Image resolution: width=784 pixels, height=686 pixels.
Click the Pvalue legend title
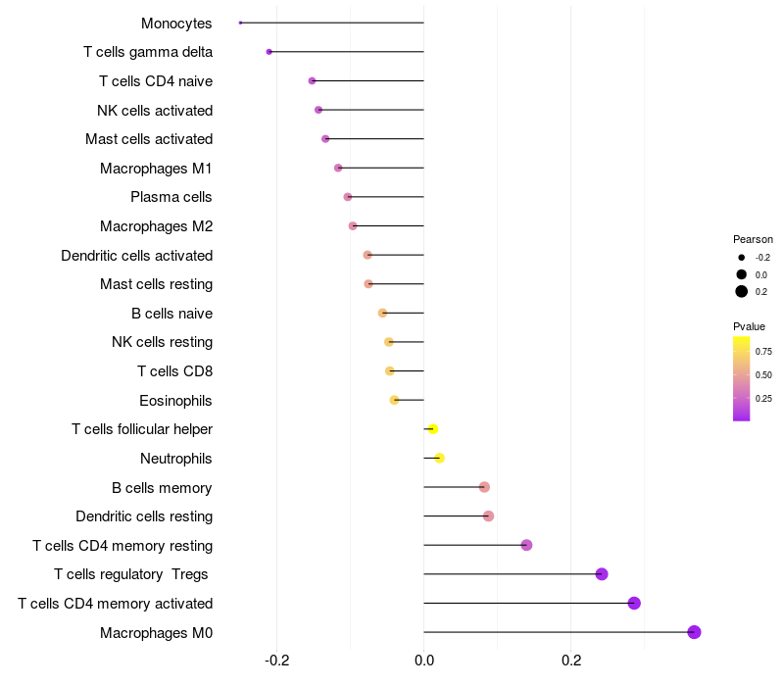pos(749,326)
